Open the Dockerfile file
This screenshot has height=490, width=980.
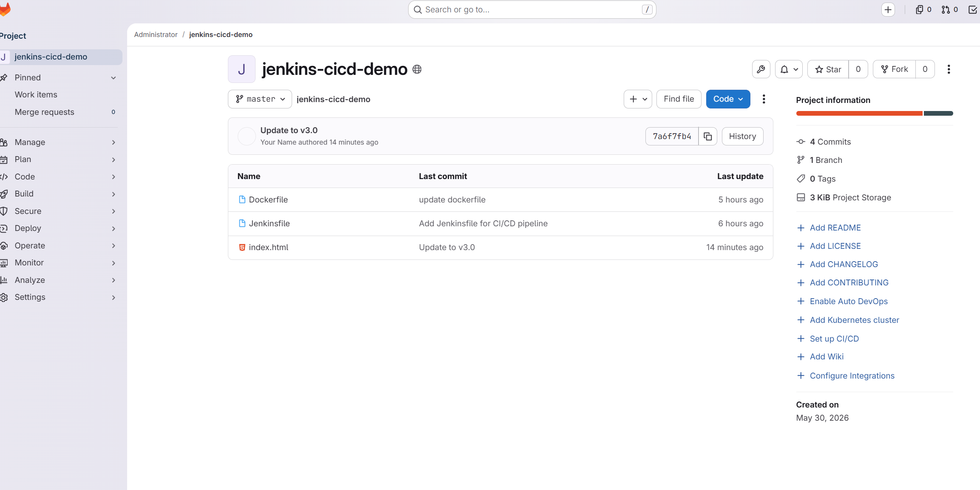tap(268, 199)
